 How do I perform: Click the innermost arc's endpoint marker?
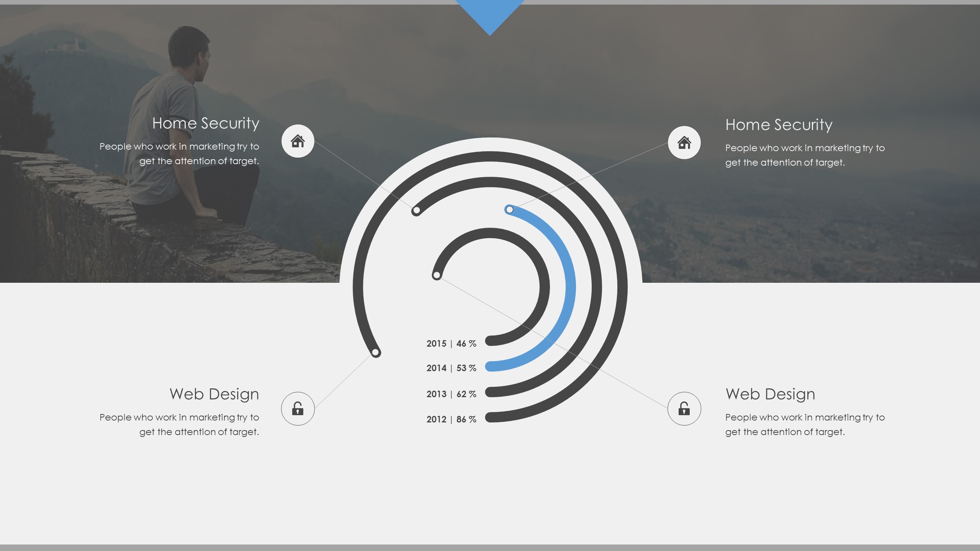click(436, 275)
